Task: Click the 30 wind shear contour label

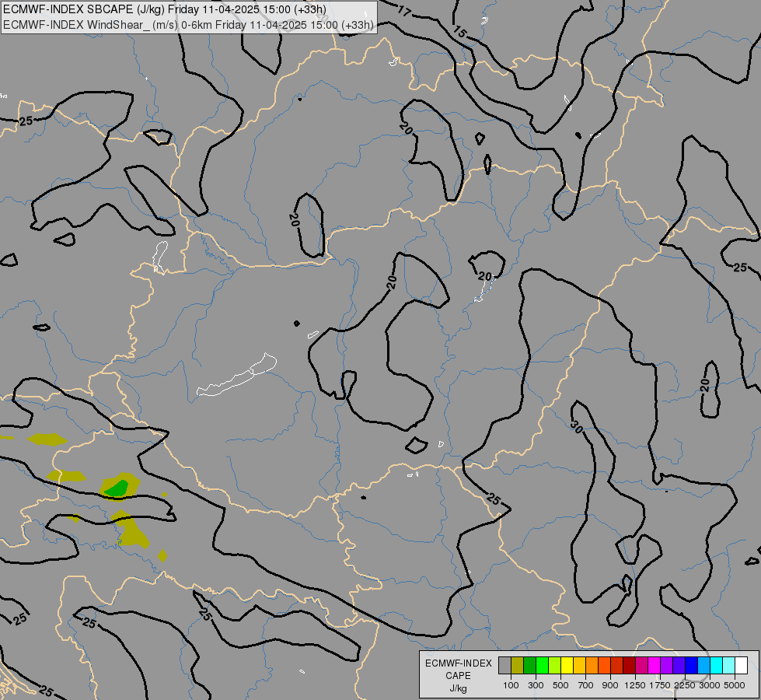Action: [x=576, y=427]
